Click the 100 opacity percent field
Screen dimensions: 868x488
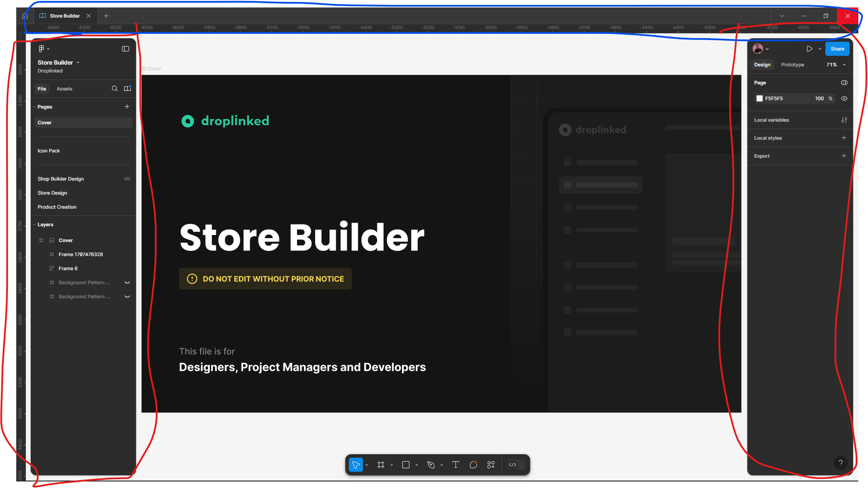[x=824, y=98]
